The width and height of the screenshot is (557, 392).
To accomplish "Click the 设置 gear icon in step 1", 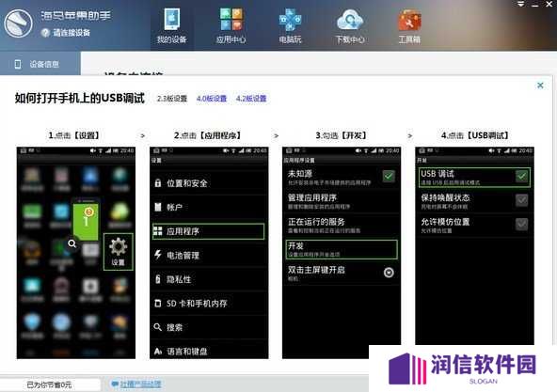I will 118,251.
